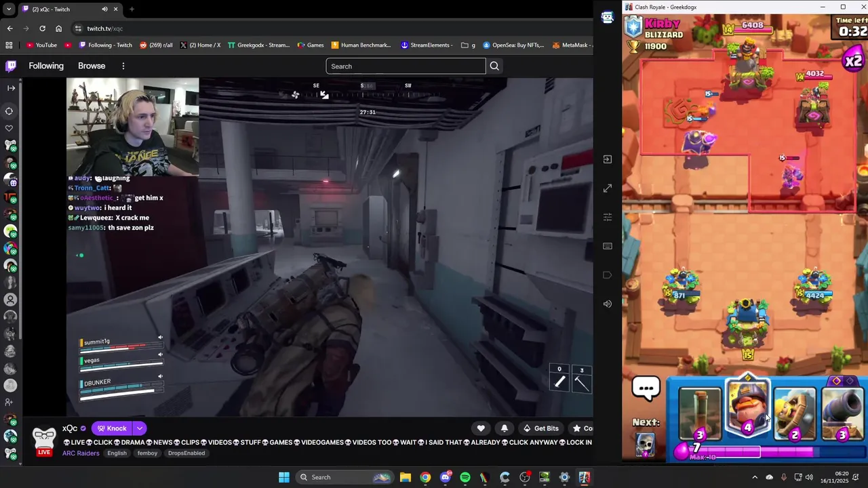Open the emote speech bubble in Clash Royale

coord(646,388)
